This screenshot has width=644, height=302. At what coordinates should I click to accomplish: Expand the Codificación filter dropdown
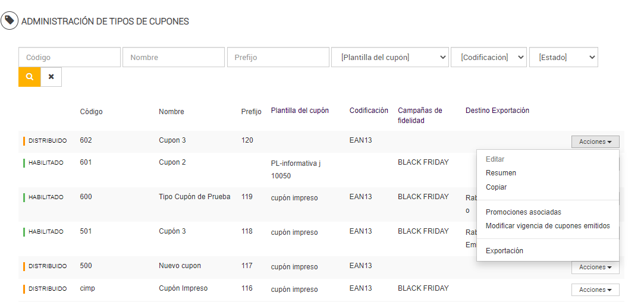pos(489,58)
